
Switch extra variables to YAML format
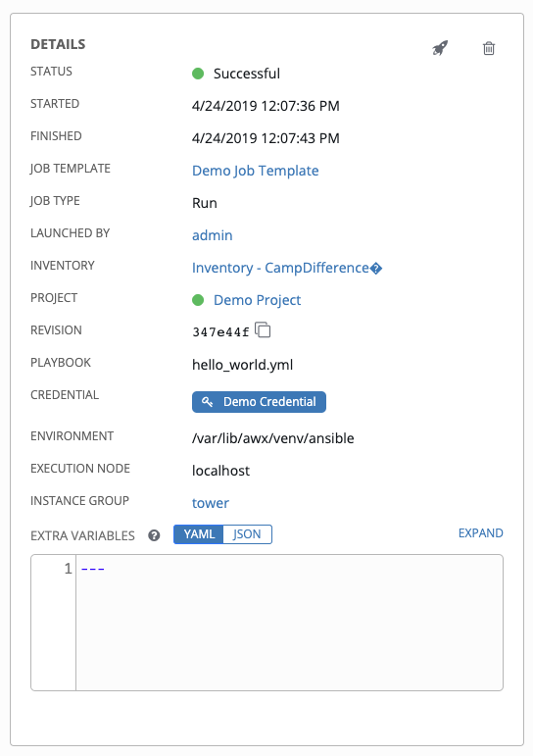pos(199,534)
